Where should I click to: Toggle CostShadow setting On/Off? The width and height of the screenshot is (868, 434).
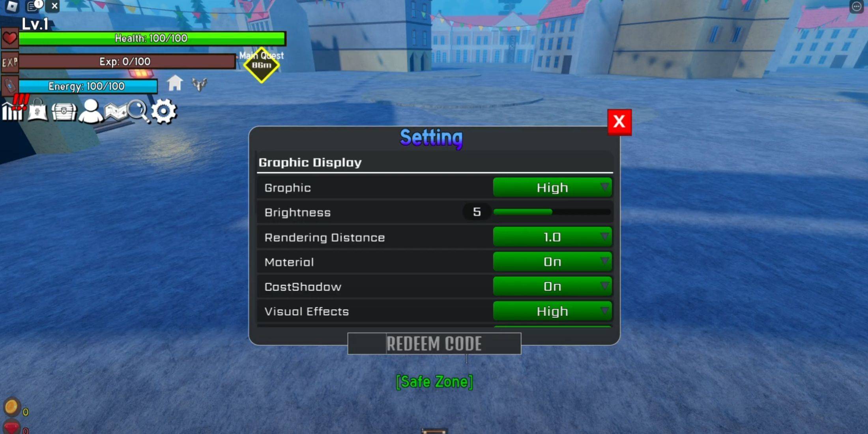click(552, 287)
